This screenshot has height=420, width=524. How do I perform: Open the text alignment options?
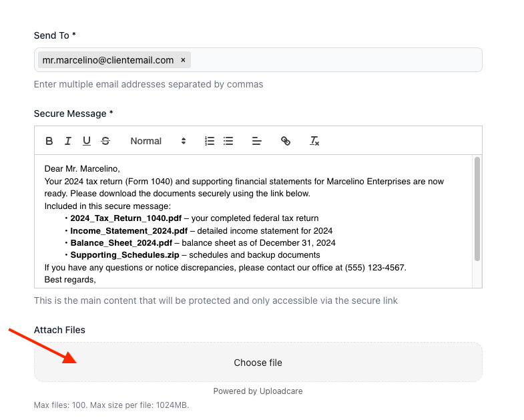(257, 141)
